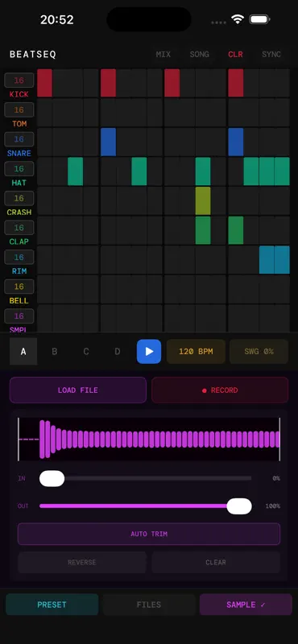
Task: Turn off the only active CRASH step
Action: click(203, 201)
